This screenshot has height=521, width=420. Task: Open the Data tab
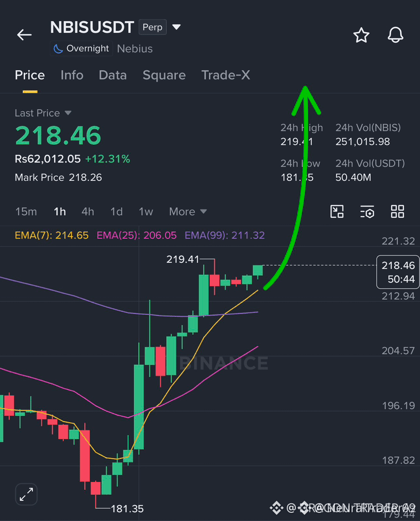pyautogui.click(x=113, y=75)
